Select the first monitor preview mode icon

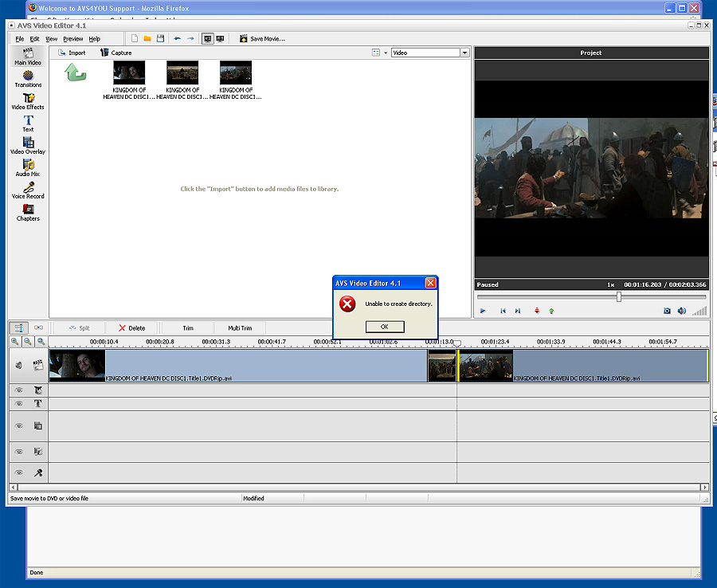(208, 39)
